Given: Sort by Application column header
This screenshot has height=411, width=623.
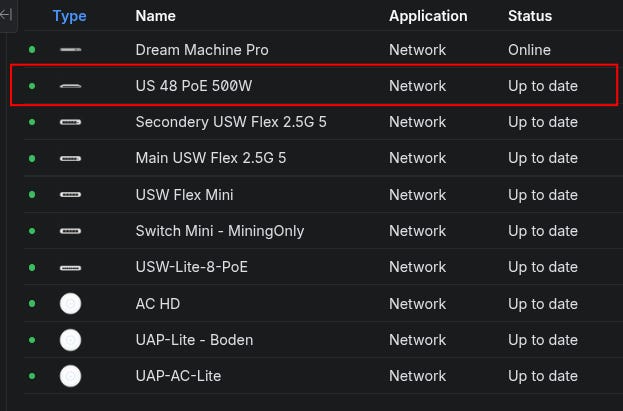Looking at the screenshot, I should point(428,16).
